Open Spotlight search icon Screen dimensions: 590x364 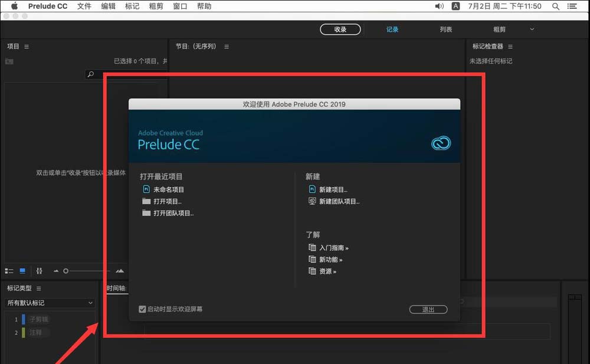pos(555,6)
